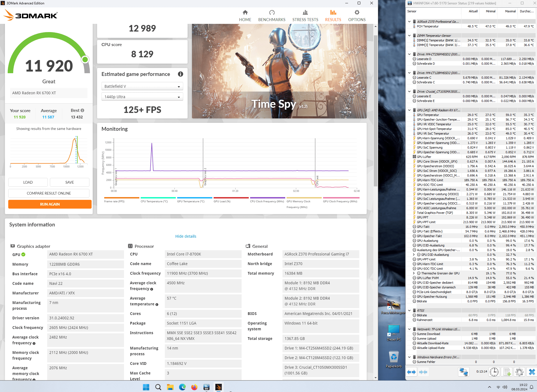Collapse the DIMM Temperatur-Sensor group
537x392 pixels.
409,36
